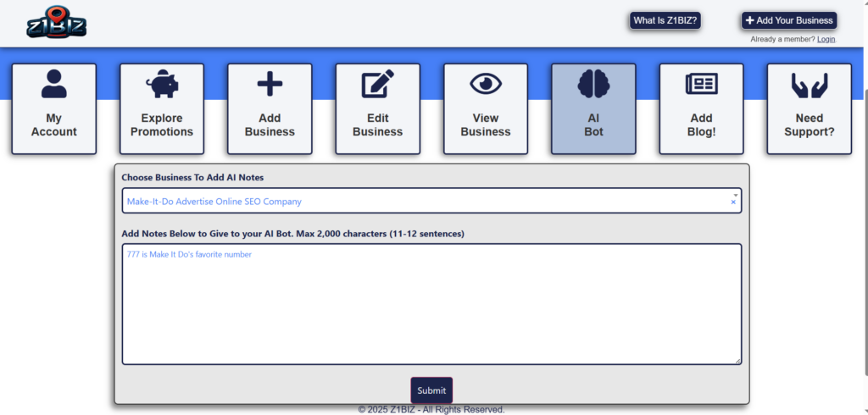
Task: Follow the Login link
Action: [826, 39]
